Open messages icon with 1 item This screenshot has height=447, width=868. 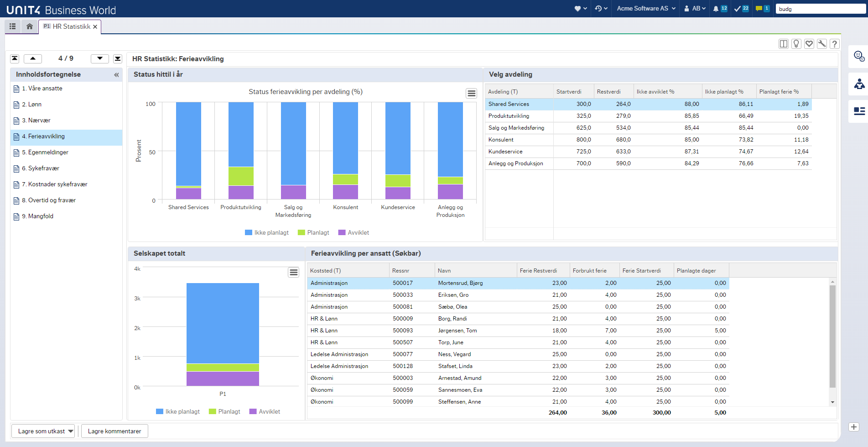(x=763, y=8)
